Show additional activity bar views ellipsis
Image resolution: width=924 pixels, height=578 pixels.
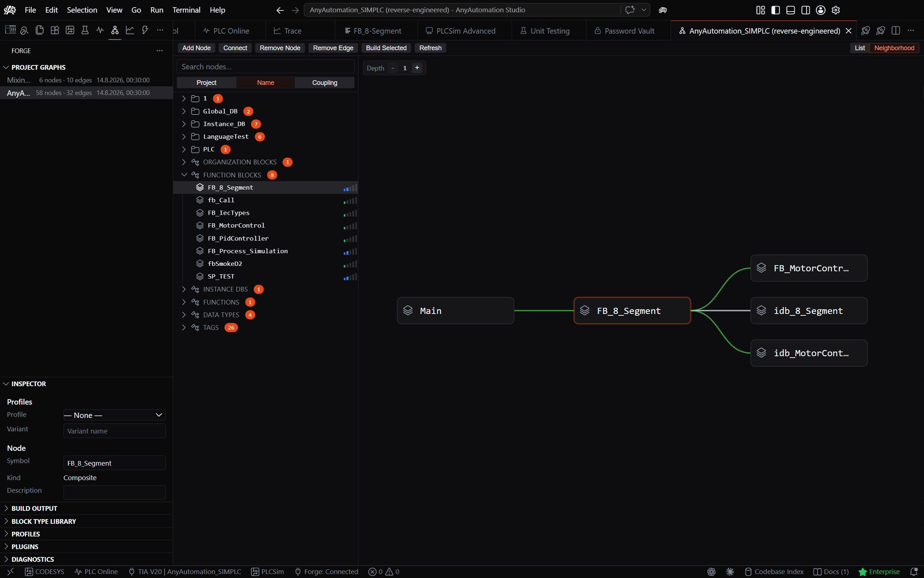pyautogui.click(x=160, y=30)
